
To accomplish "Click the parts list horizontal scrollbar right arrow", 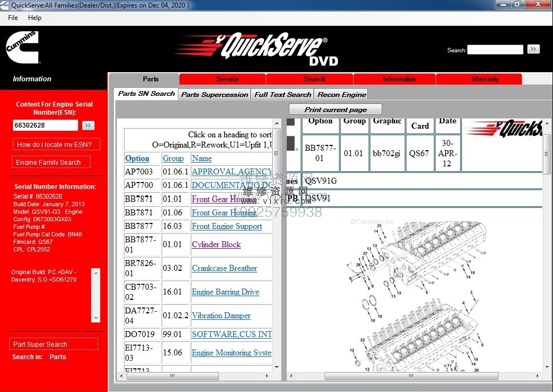I will [x=267, y=376].
